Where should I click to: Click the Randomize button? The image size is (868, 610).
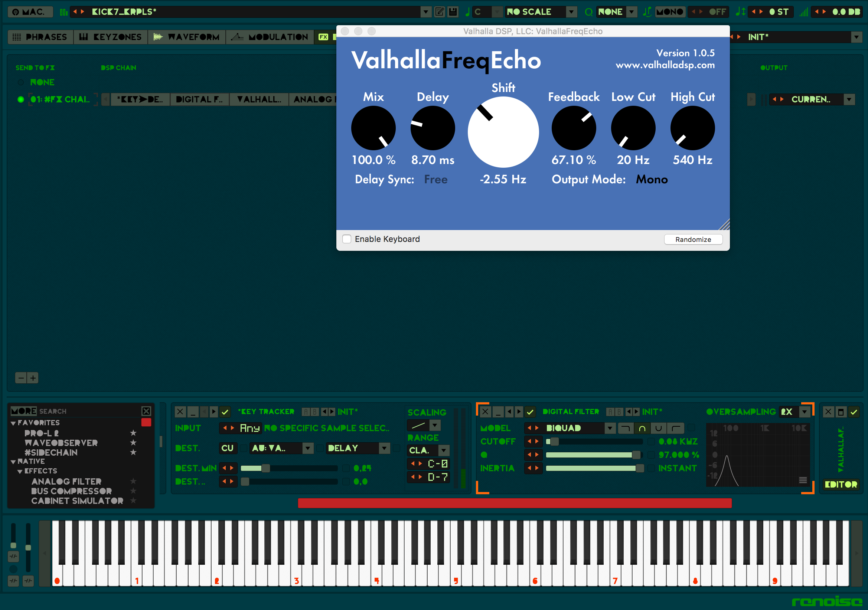click(x=693, y=239)
